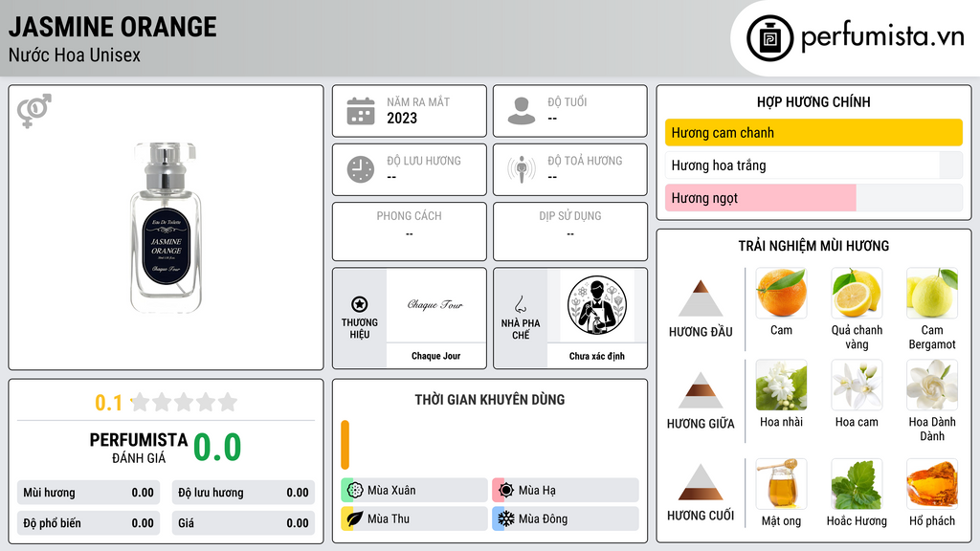Click the perfumista.vn bottle logo icon
The height and width of the screenshot is (551, 980).
(x=770, y=38)
